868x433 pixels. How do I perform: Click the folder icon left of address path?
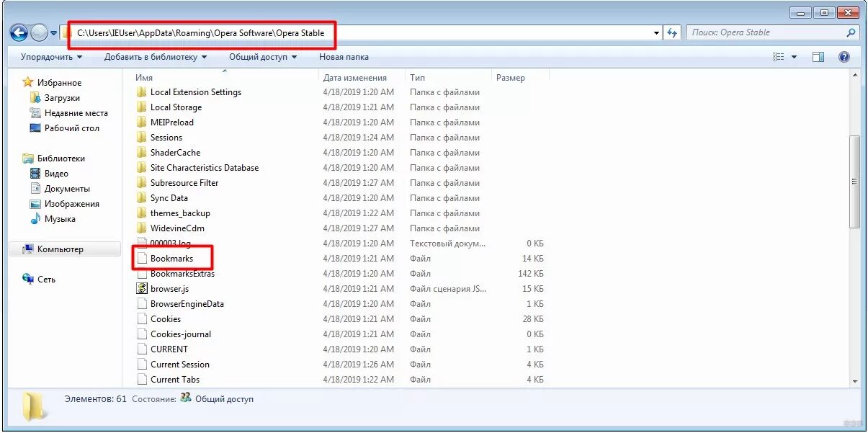[x=66, y=32]
